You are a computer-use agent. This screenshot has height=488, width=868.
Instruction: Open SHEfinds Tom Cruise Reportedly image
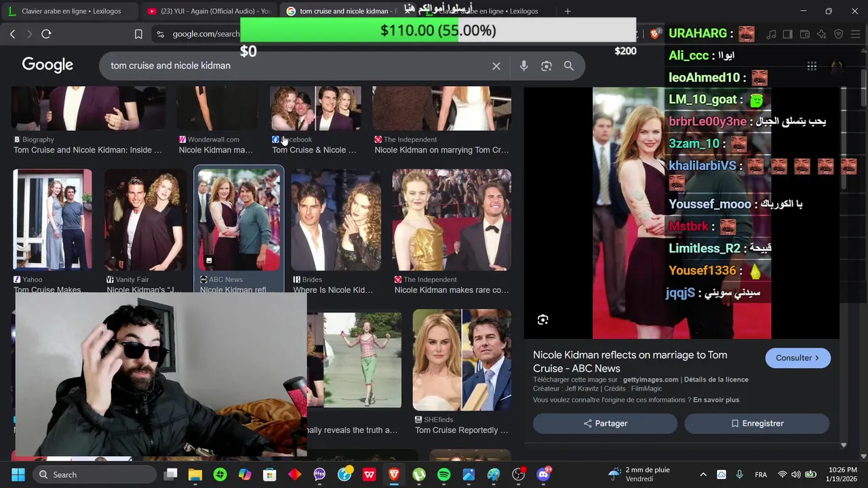coord(462,359)
